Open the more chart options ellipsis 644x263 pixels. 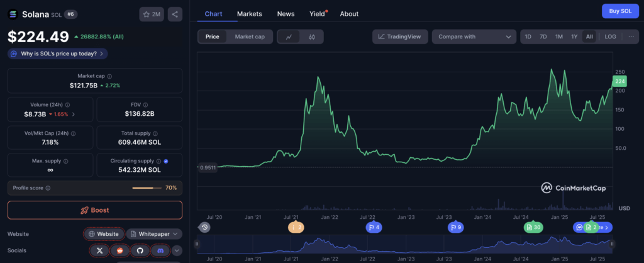point(631,36)
